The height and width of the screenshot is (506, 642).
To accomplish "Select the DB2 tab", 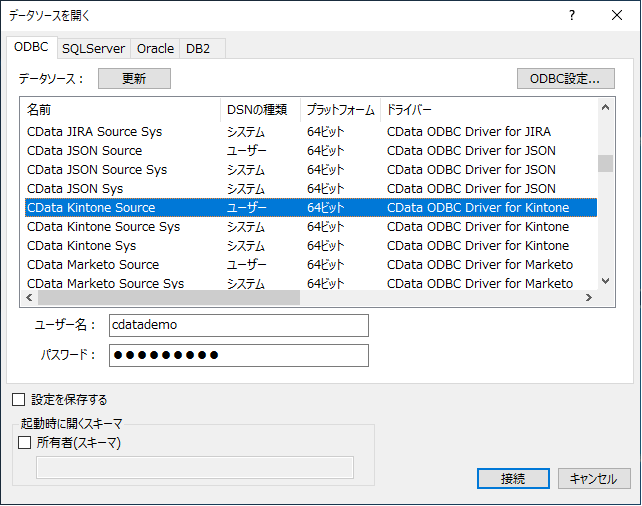I will coord(198,49).
